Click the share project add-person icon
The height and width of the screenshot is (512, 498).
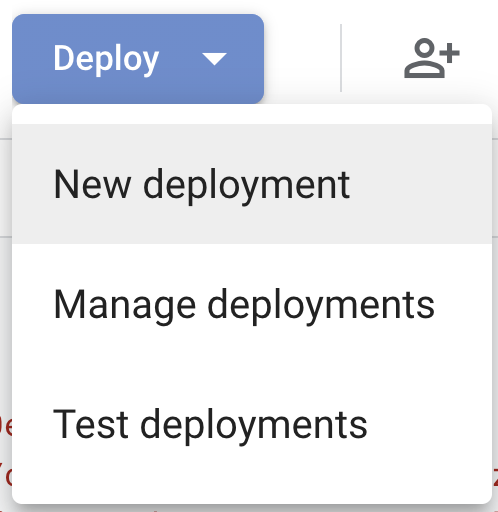click(x=432, y=58)
